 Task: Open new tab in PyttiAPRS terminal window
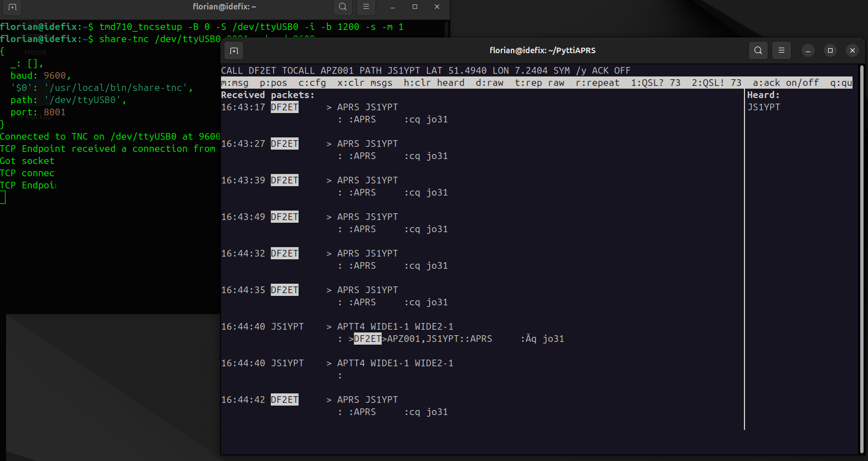234,50
